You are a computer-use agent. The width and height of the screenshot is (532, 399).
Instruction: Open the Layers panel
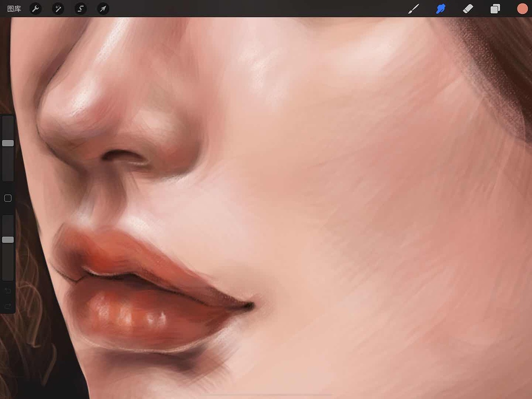(x=495, y=9)
